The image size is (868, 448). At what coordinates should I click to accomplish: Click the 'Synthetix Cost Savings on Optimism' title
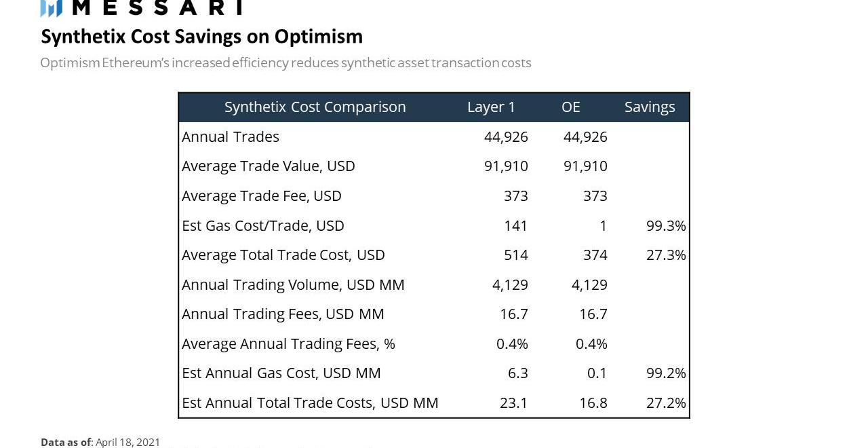(201, 36)
